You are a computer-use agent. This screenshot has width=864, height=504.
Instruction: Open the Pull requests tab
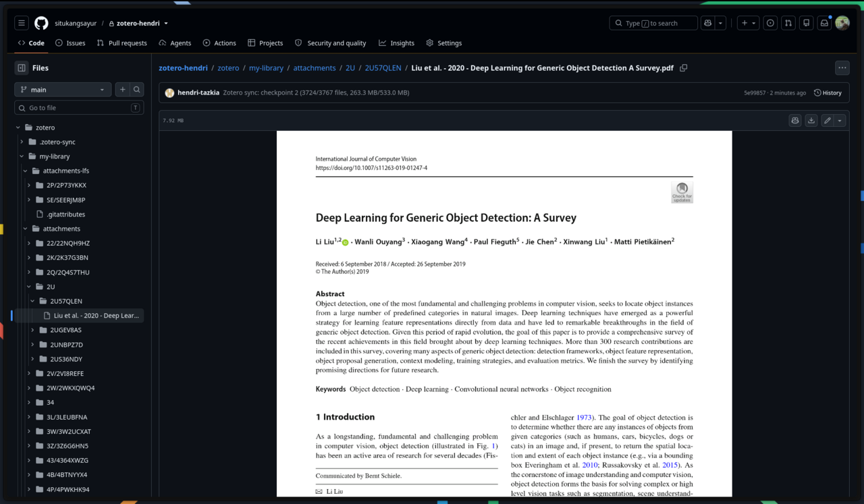pyautogui.click(x=122, y=43)
